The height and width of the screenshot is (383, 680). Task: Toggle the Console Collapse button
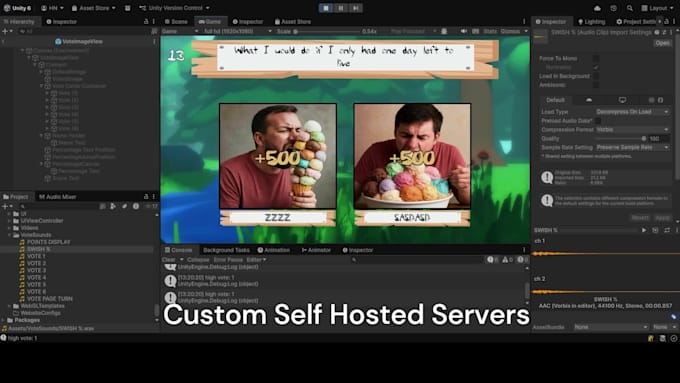coord(198,260)
